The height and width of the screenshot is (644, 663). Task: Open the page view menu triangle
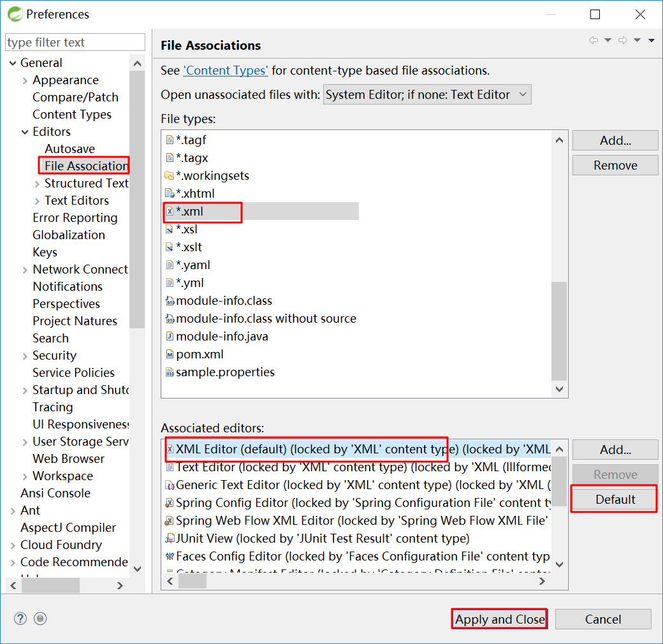652,40
